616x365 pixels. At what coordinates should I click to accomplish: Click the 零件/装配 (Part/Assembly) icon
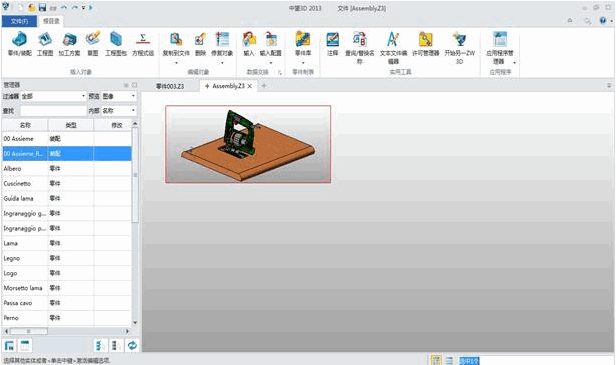pos(19,44)
